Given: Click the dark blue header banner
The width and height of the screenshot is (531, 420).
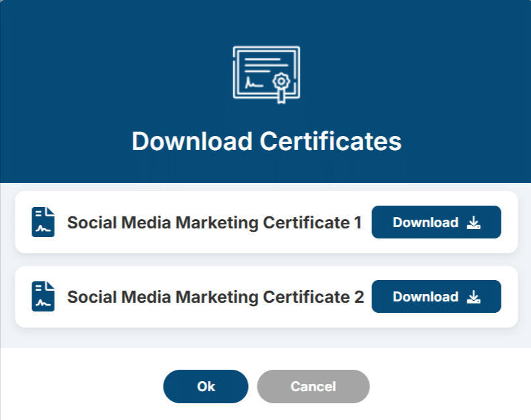Looking at the screenshot, I should pyautogui.click(x=265, y=91).
